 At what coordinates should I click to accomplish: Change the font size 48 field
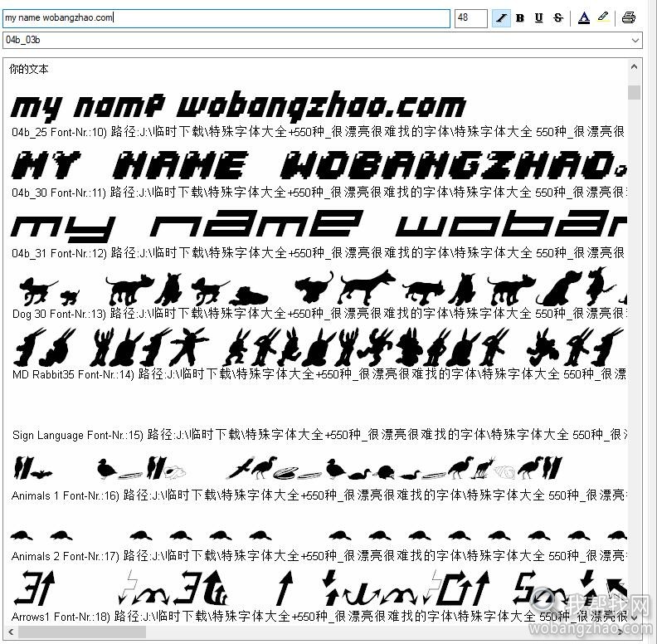click(471, 18)
